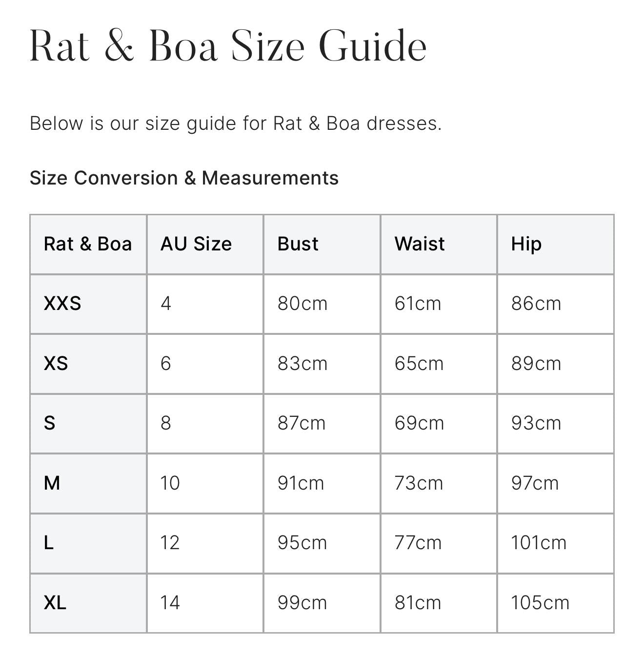This screenshot has width=644, height=659.
Task: Select the Waist column header
Action: pos(420,244)
